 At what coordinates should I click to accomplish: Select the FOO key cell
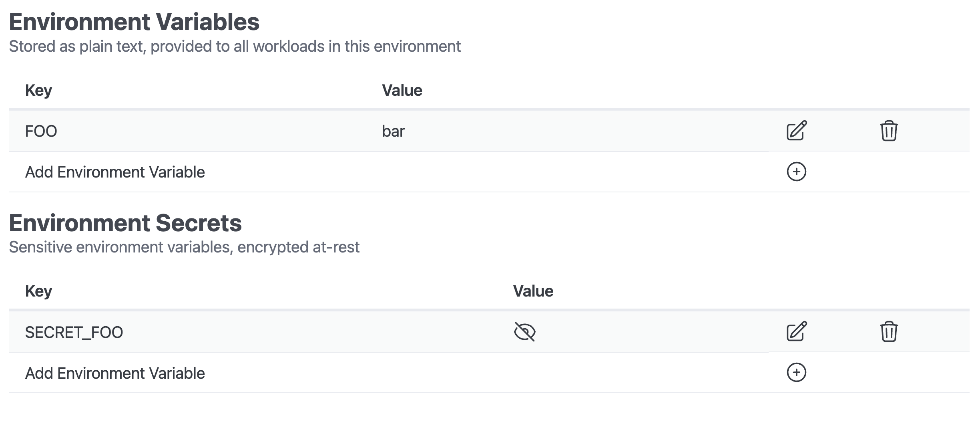(41, 131)
